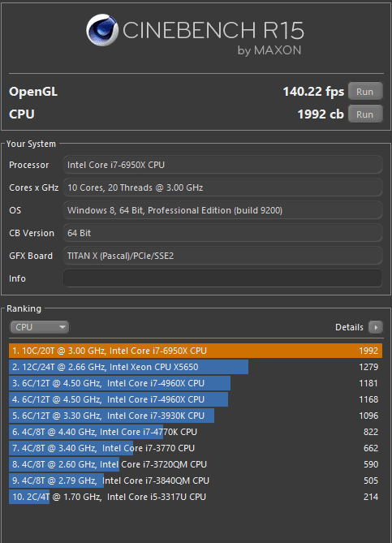Select ranking row 3 i7-4960X scoring 1181
This screenshot has height=543, width=392.
pos(196,383)
